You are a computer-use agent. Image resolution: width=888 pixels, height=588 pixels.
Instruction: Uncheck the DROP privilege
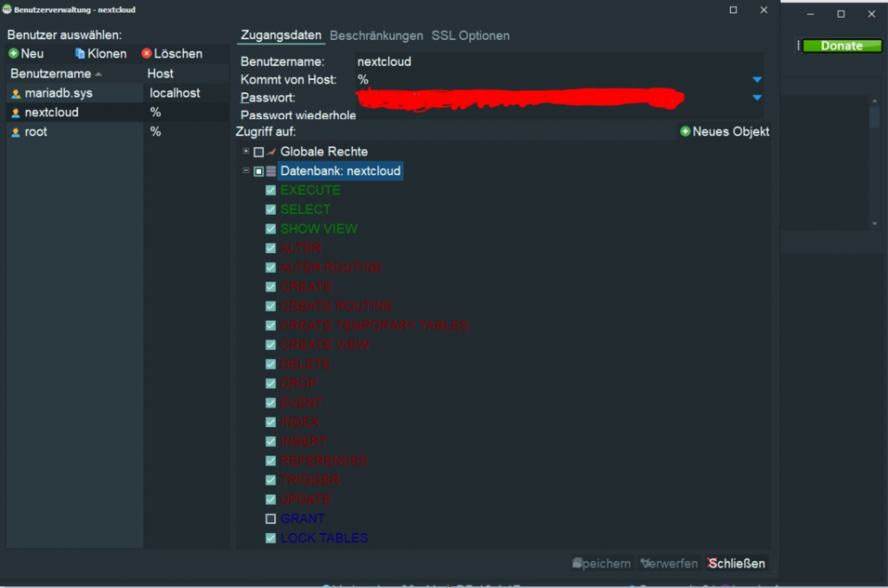tap(271, 384)
